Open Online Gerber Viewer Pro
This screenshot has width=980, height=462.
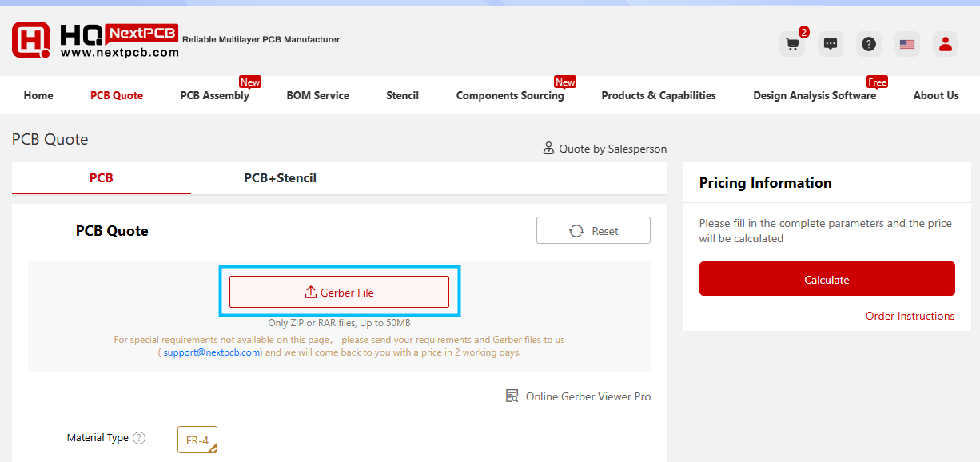(579, 396)
